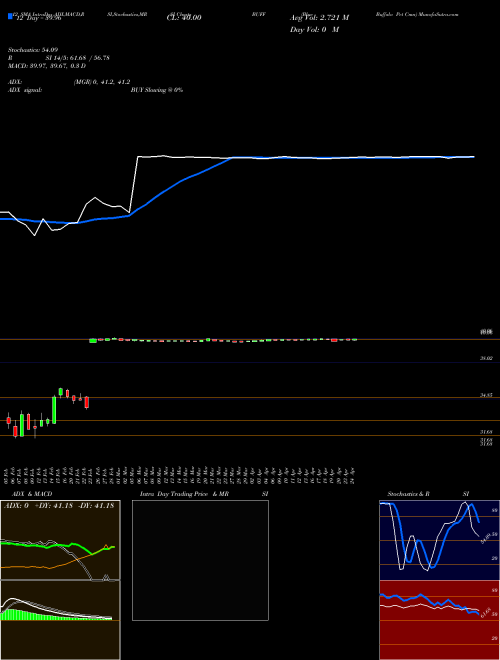Viewport: 500px width, 660px height.
Task: Click the green MACD histogram panel
Action: click(60, 620)
